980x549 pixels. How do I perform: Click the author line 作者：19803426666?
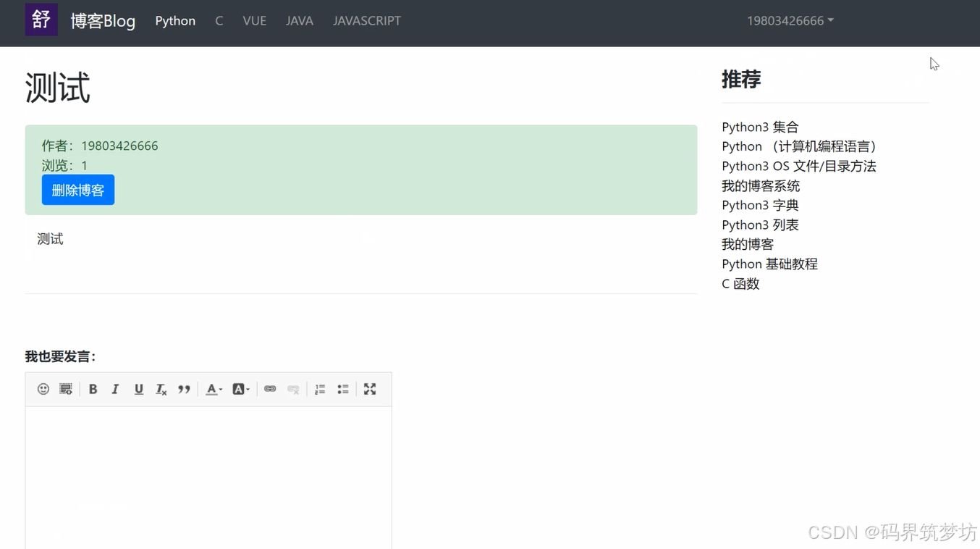point(100,146)
